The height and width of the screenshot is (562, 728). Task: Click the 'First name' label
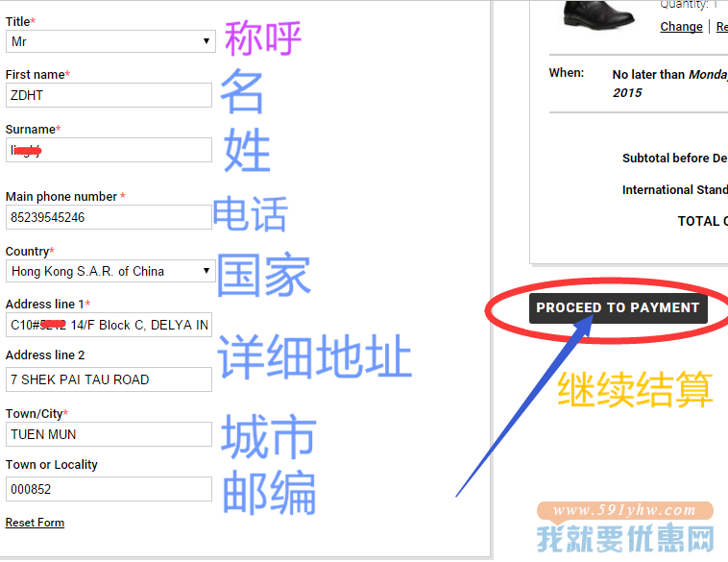(37, 74)
